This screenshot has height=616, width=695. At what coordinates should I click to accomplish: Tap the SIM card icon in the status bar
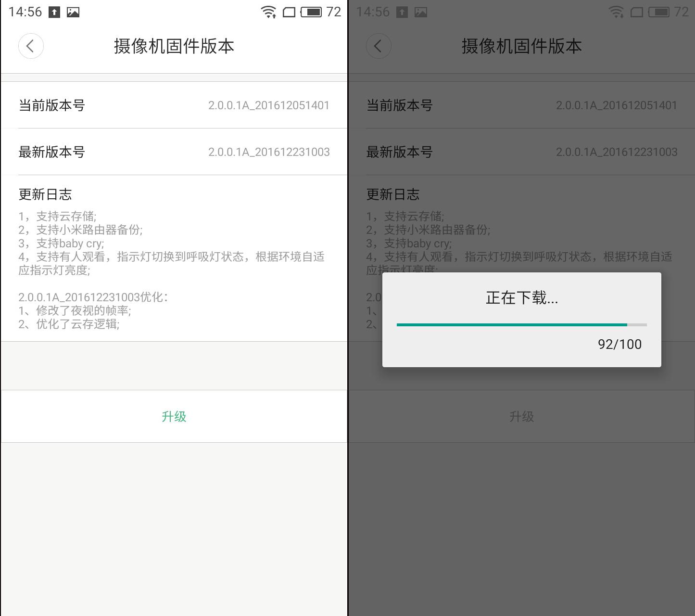pyautogui.click(x=289, y=12)
